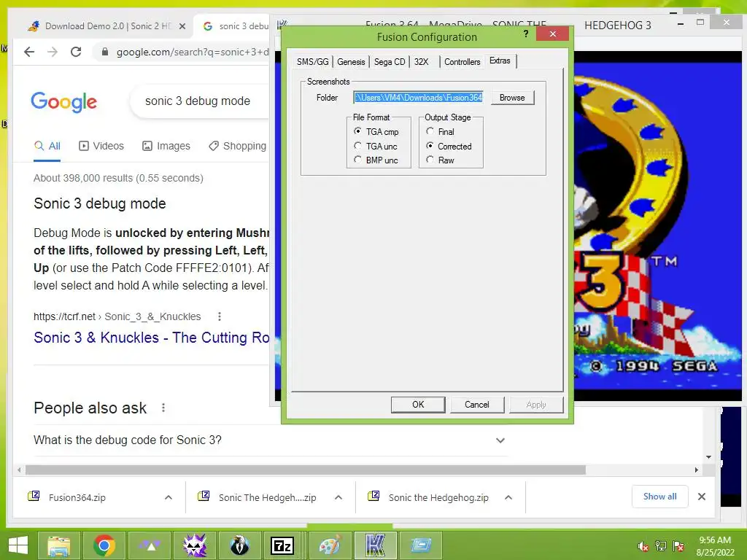Open Sonic The Hedgeh....zip download menu arrow
747x560 pixels.
coord(338,497)
